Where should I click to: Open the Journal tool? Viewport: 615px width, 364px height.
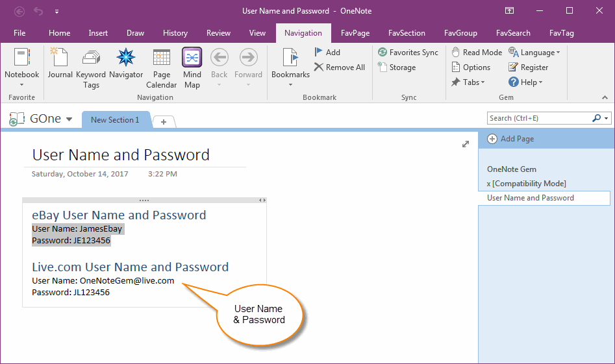[x=60, y=64]
